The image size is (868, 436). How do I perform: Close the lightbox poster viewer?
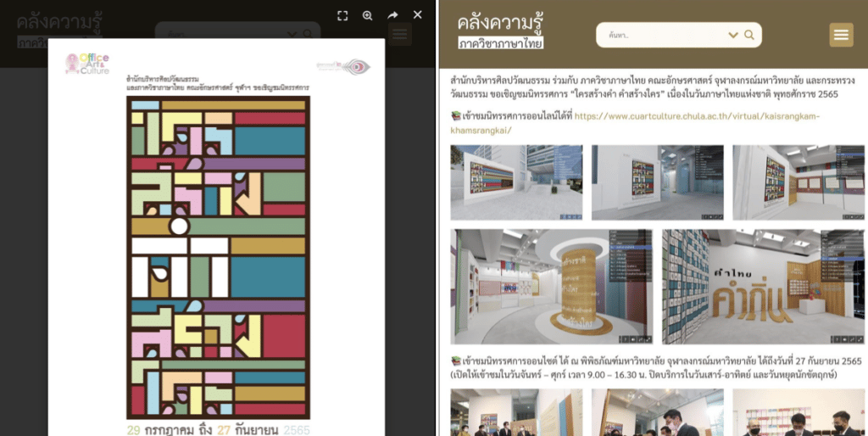tap(417, 14)
